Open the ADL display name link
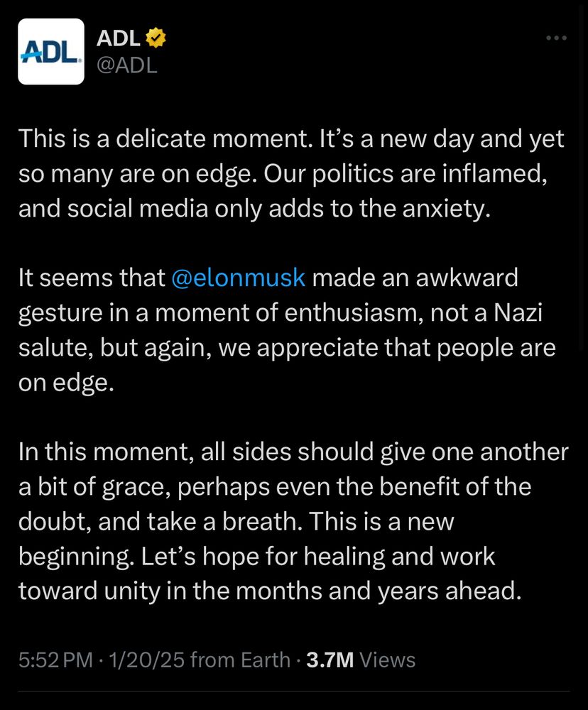Viewport: 588px width, 710px height. click(x=118, y=38)
